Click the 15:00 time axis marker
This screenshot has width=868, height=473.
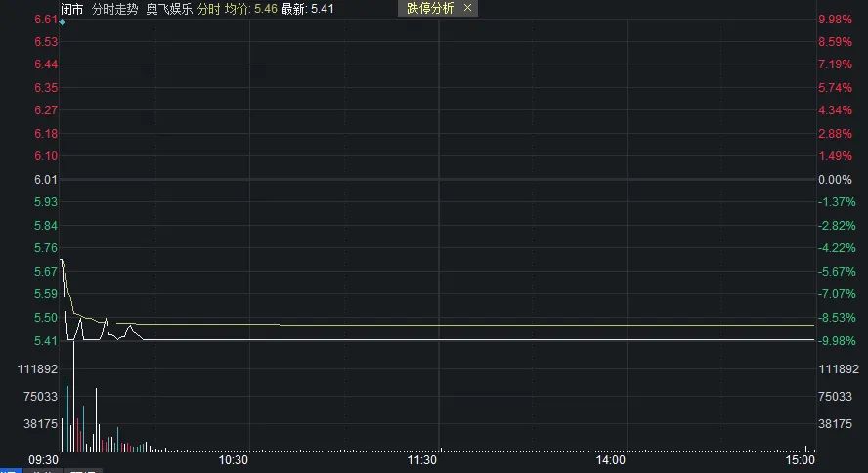(799, 459)
